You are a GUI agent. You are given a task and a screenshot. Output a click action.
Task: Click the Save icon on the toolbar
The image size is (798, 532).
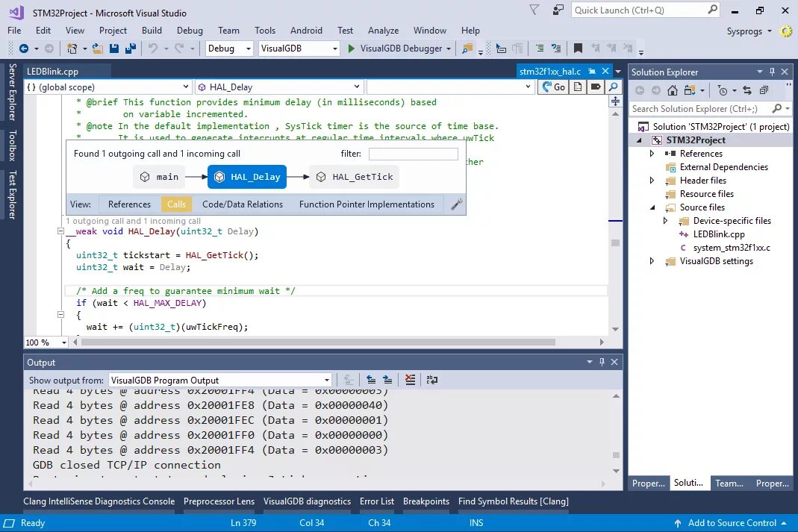pyautogui.click(x=113, y=48)
